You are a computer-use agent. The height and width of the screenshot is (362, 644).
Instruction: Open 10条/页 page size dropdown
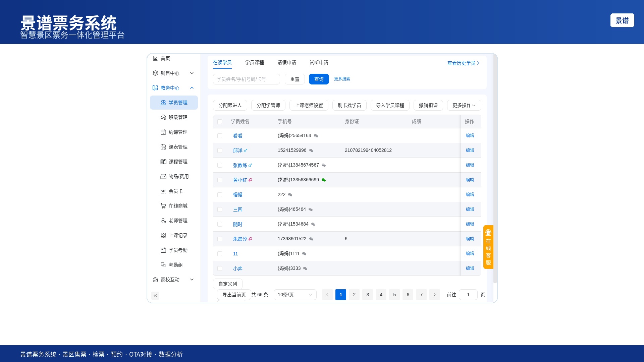point(295,295)
